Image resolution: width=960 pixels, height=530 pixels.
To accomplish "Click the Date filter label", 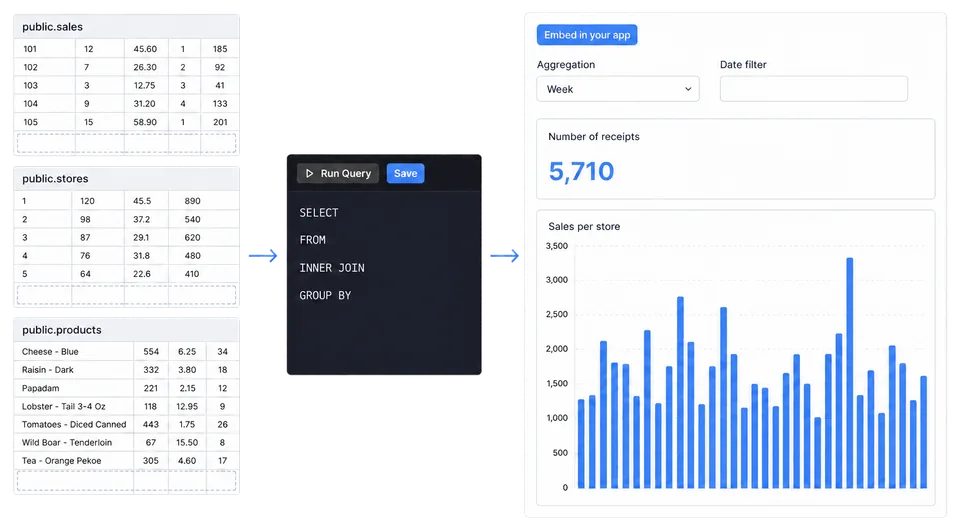I will [743, 65].
